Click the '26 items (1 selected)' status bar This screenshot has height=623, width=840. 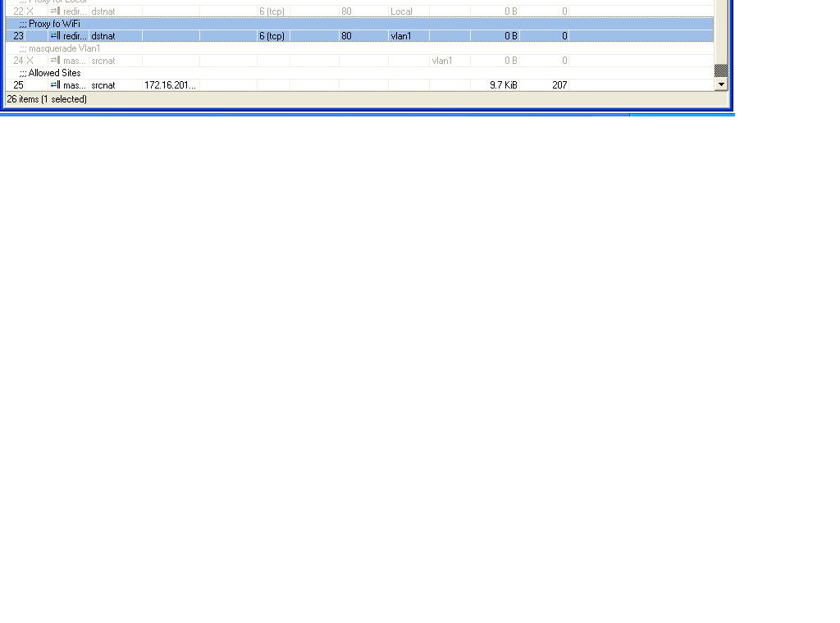(x=47, y=99)
